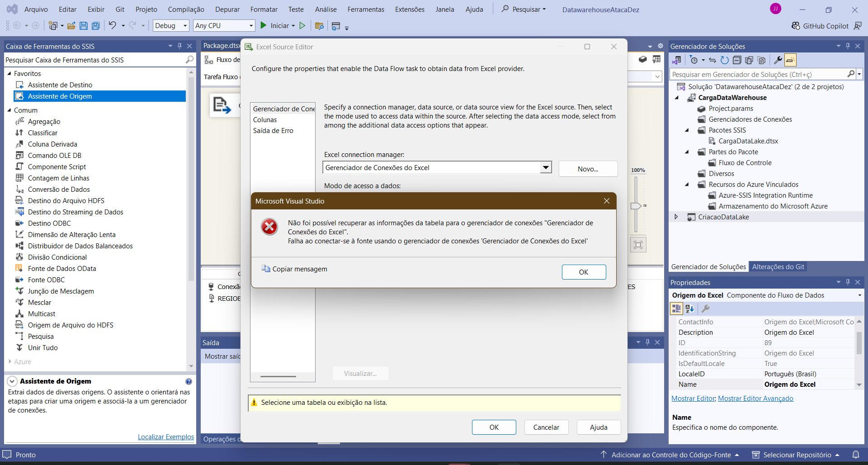Open the Debug configuration dropdown

click(185, 26)
